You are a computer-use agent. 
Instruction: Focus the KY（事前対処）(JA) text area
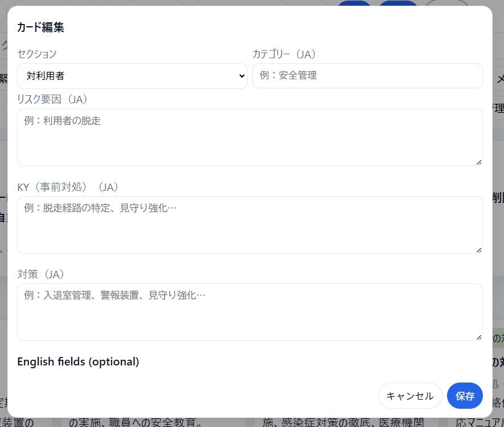[250, 225]
